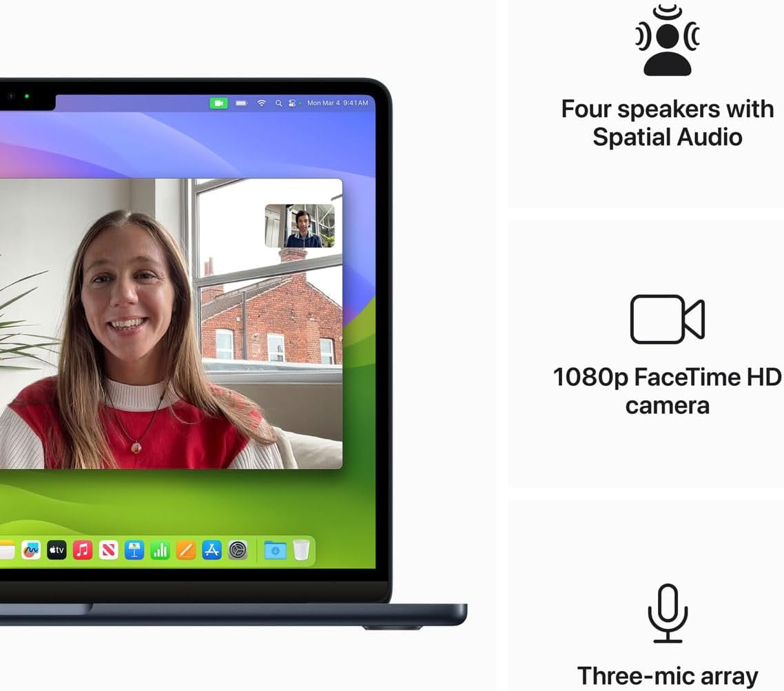Open the Downloads folder stack in the dock
The height and width of the screenshot is (691, 784).
pos(275,550)
